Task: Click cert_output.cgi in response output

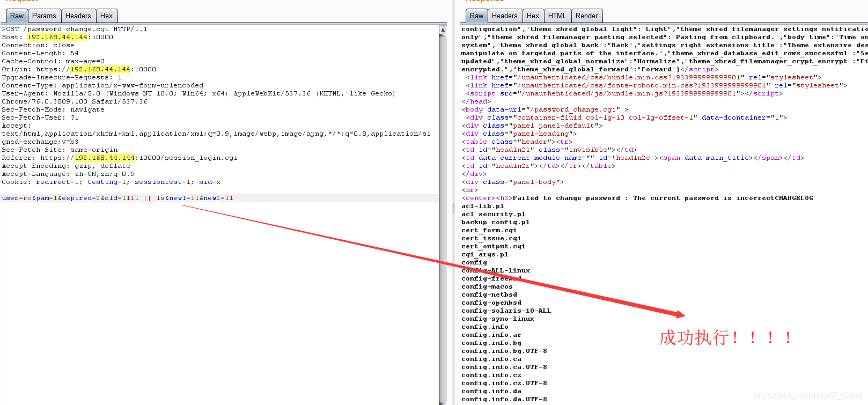Action: click(494, 246)
